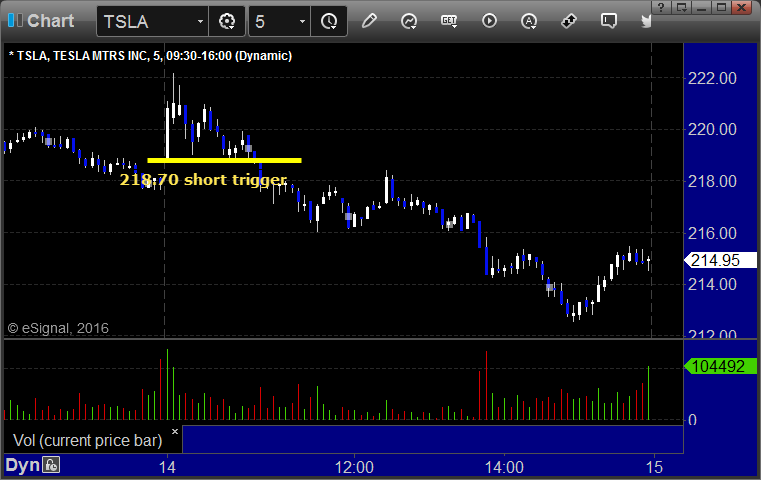Open the symbol settings gear menu

227,21
